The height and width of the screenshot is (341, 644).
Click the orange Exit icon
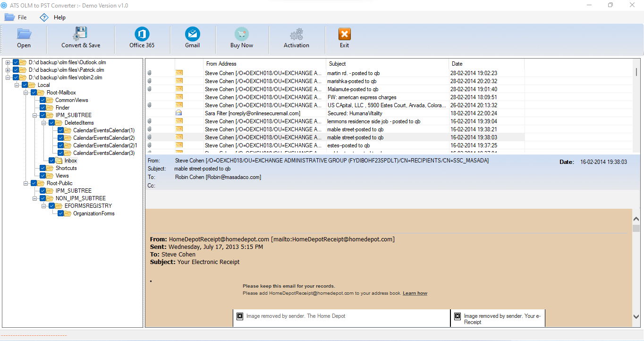pos(345,34)
